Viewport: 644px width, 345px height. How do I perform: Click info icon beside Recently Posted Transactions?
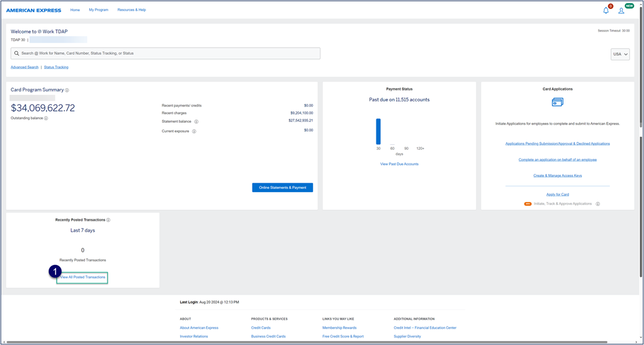[109, 220]
